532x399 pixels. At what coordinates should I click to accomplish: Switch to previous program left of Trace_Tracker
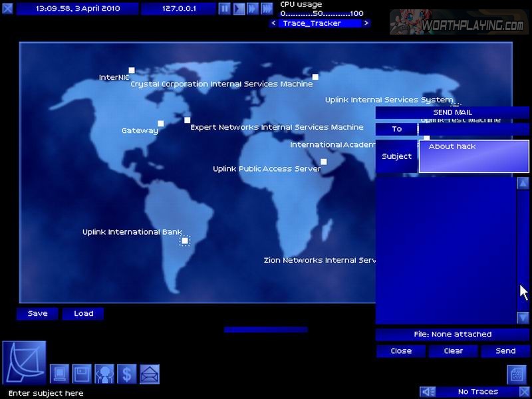[273, 23]
